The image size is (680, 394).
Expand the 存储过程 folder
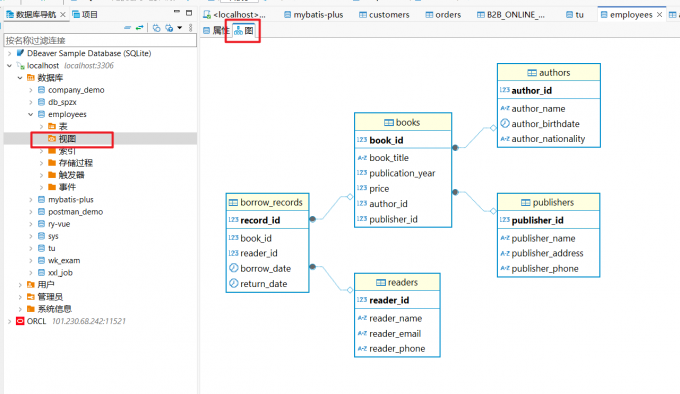[x=41, y=163]
